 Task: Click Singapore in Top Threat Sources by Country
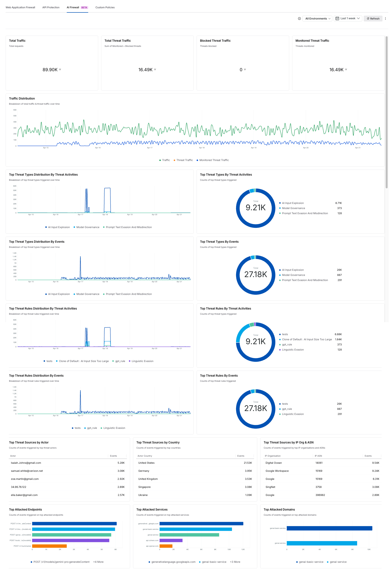(x=144, y=487)
